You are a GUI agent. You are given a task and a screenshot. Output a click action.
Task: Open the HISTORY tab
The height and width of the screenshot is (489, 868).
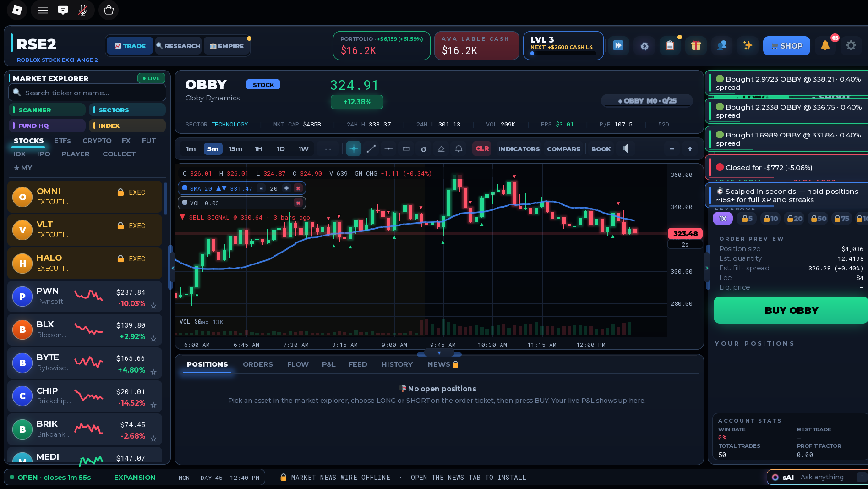click(397, 364)
